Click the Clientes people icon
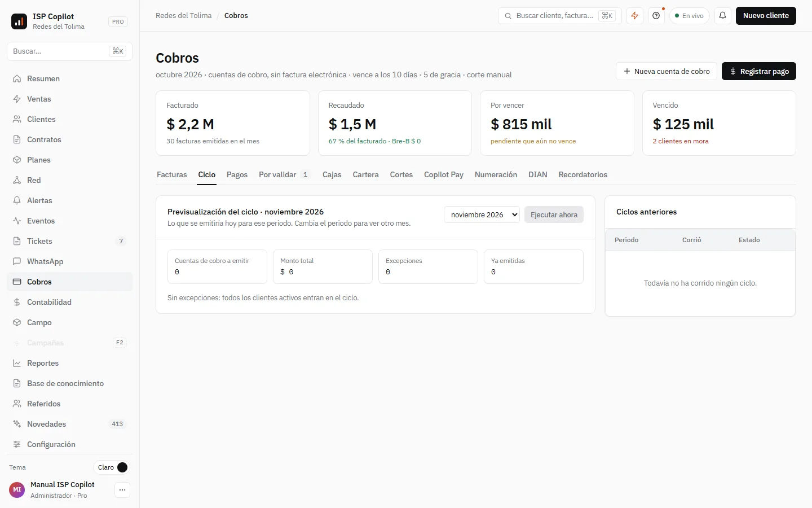 click(17, 119)
